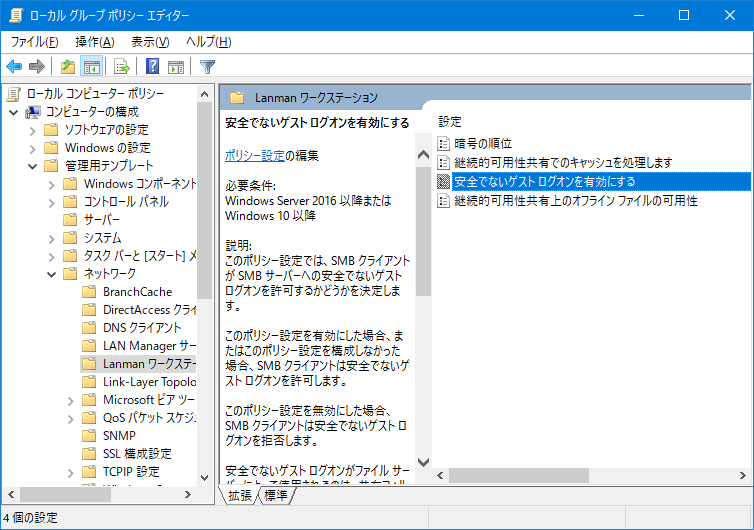This screenshot has height=530, width=754.
Task: Switch to the 拡張 tab
Action: 239,495
